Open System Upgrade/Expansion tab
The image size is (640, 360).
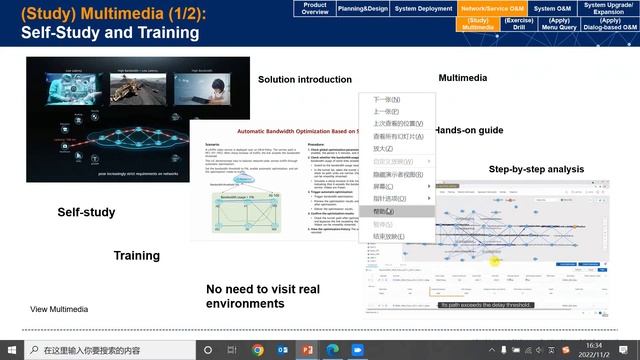point(608,8)
